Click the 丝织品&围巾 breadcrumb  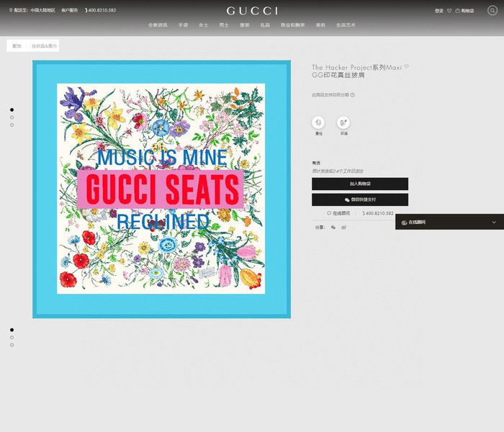tap(44, 46)
